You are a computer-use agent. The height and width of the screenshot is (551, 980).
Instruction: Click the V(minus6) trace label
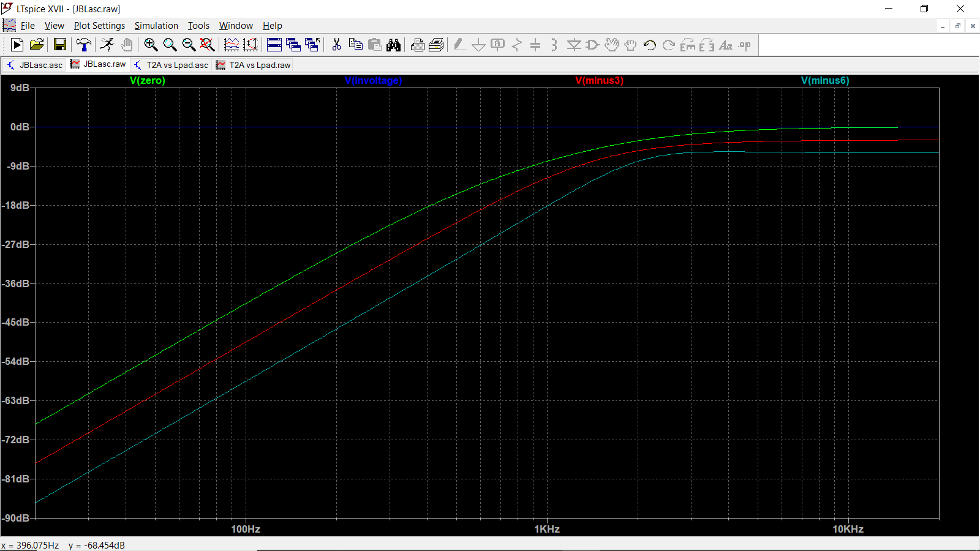pyautogui.click(x=825, y=81)
